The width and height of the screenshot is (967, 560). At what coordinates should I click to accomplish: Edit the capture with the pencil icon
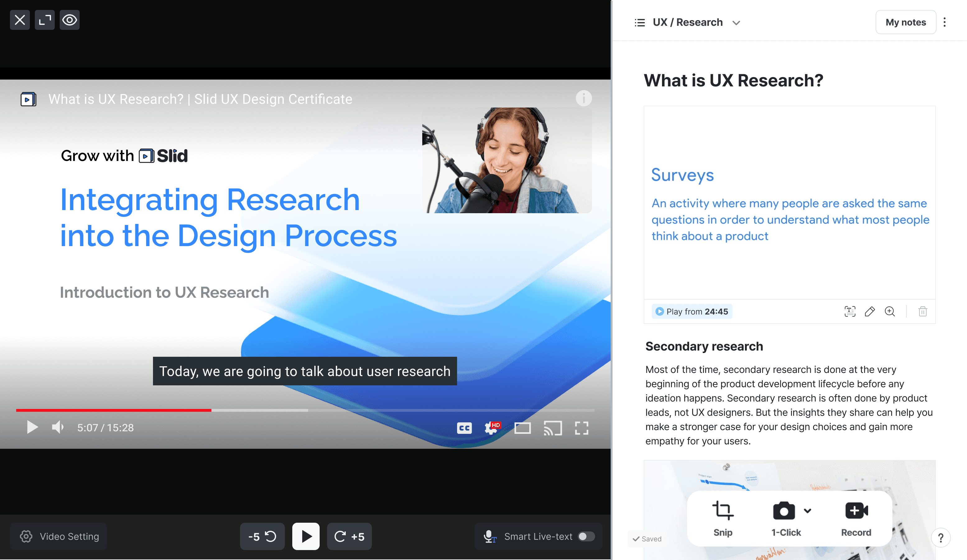coord(870,311)
